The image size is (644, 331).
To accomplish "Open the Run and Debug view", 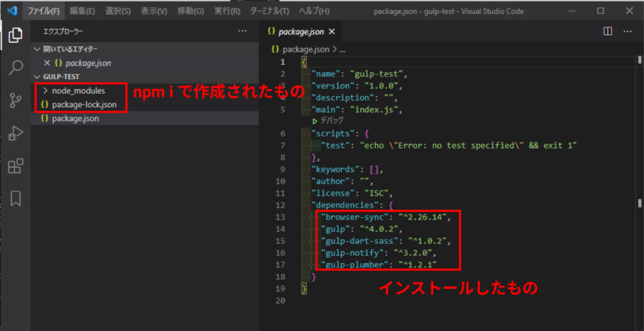I will pyautogui.click(x=15, y=133).
